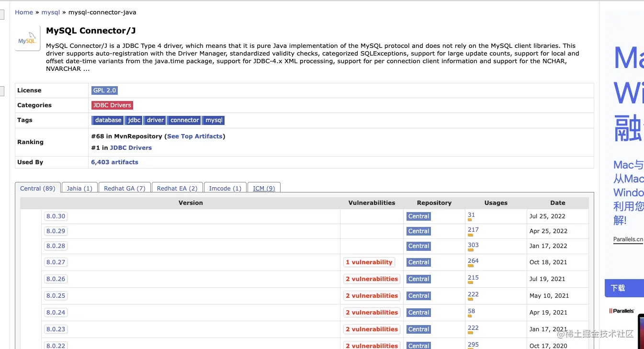View 2 vulnerabilities for version 8.0.26
Screen dimensions: 644x349
click(372, 279)
